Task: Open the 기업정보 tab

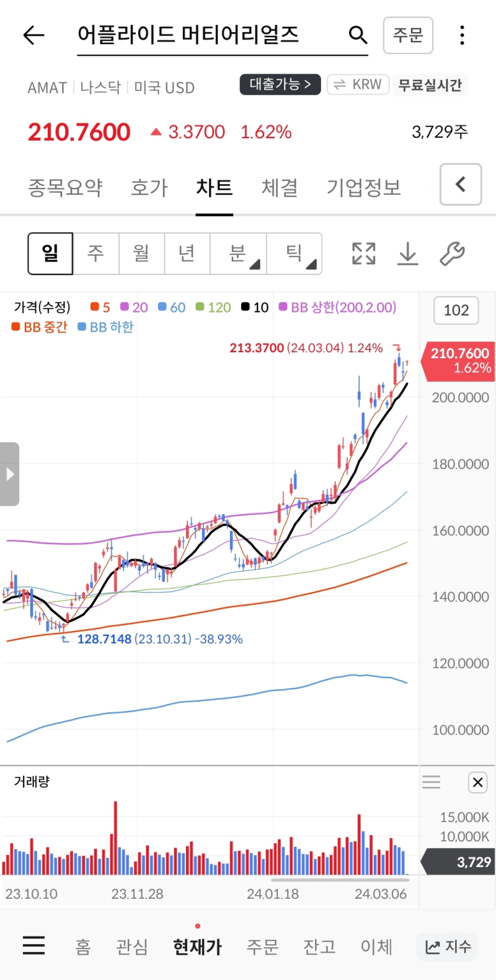Action: pyautogui.click(x=364, y=187)
